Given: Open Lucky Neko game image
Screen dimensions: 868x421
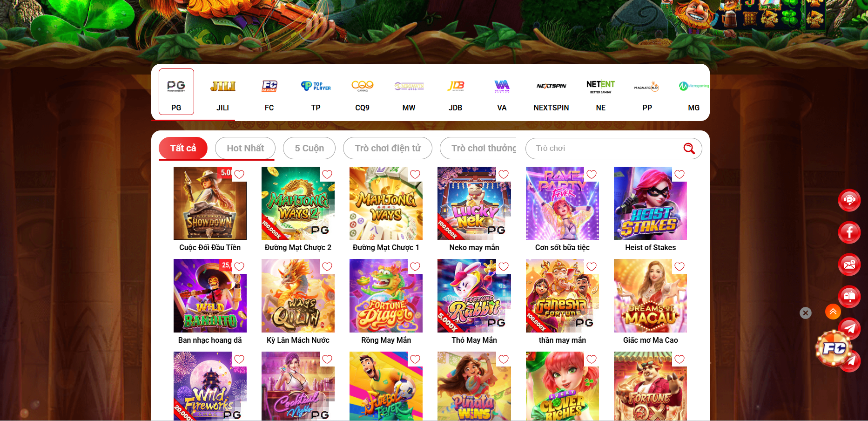Looking at the screenshot, I should (x=474, y=203).
